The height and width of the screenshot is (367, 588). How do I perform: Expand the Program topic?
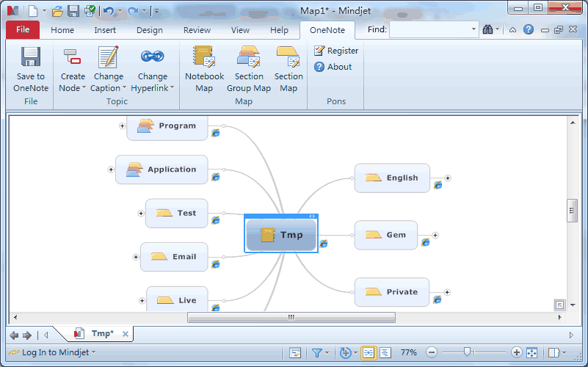(123, 126)
